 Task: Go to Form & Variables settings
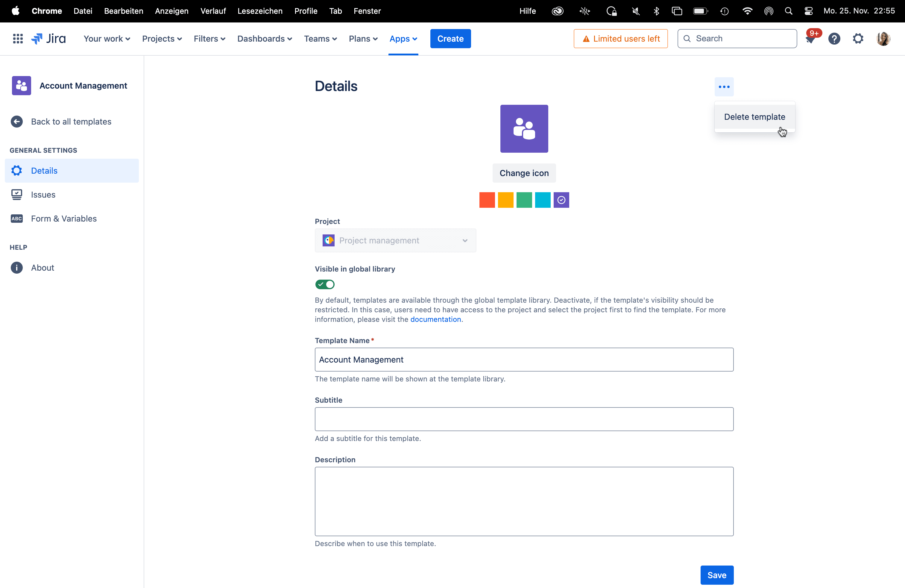tap(63, 219)
